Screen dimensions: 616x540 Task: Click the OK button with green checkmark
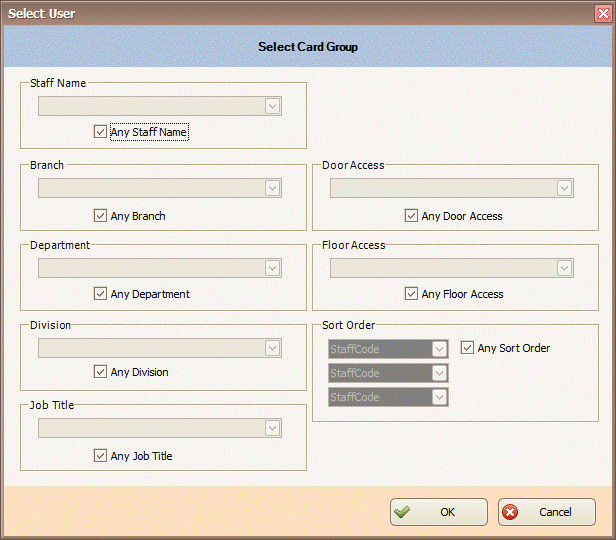[438, 512]
